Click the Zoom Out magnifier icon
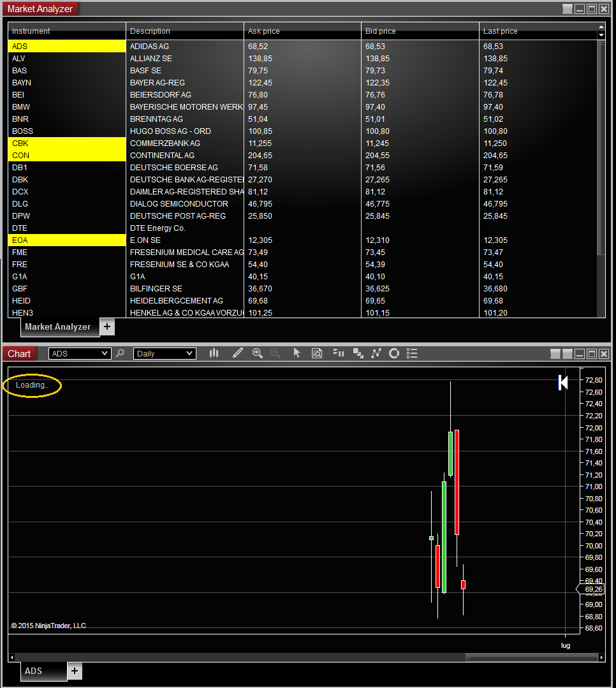616x688 pixels. pos(275,353)
